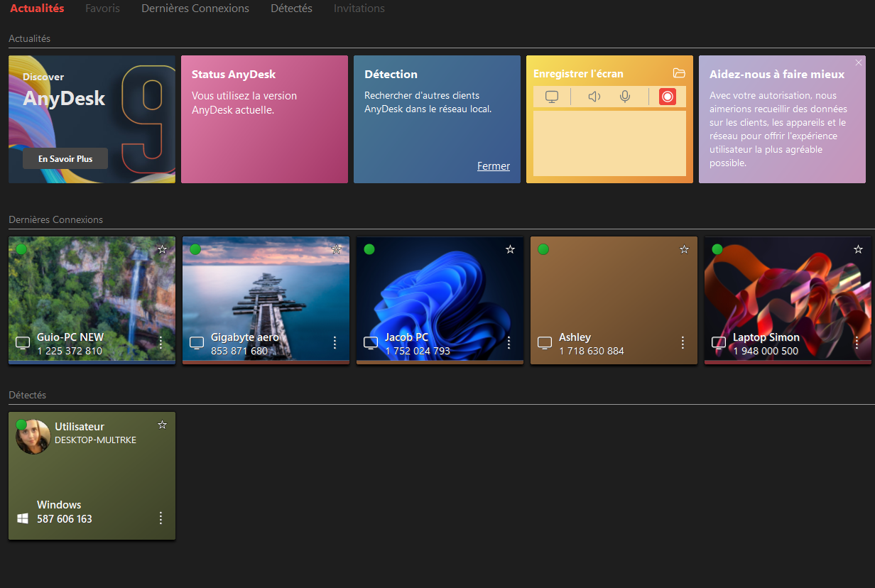Image resolution: width=875 pixels, height=588 pixels.
Task: Click the 'En Savoir Plus' button
Action: pos(65,159)
